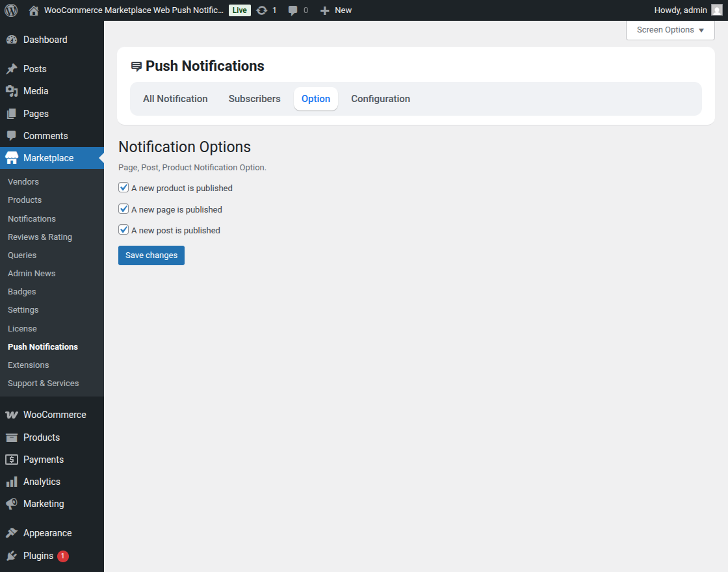
Task: Open the Configuration tab
Action: coord(380,98)
